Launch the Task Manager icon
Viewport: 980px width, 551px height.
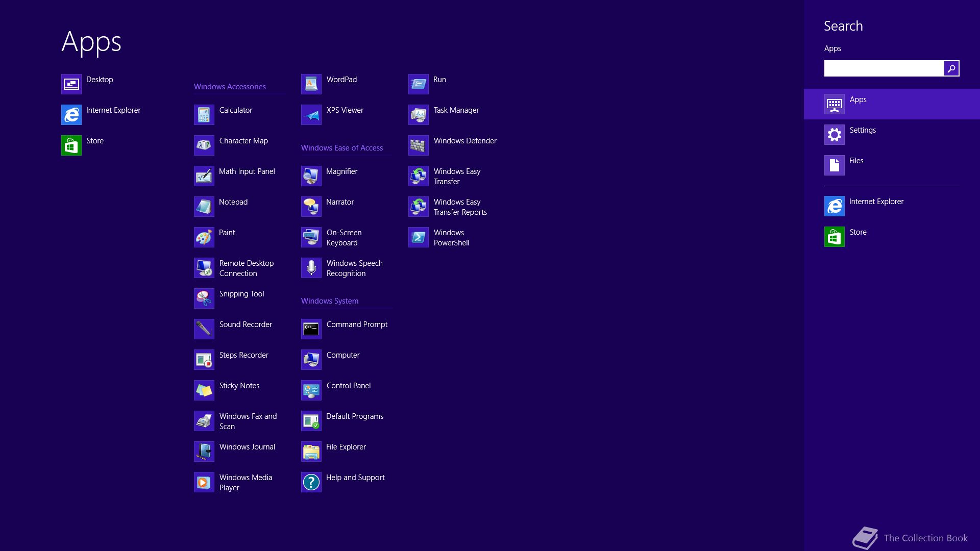coord(419,115)
